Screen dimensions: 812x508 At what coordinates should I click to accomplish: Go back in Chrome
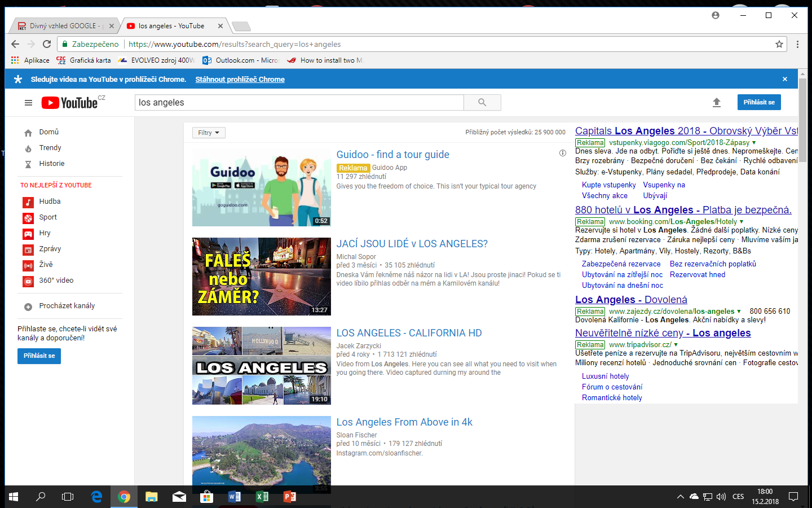tap(15, 44)
